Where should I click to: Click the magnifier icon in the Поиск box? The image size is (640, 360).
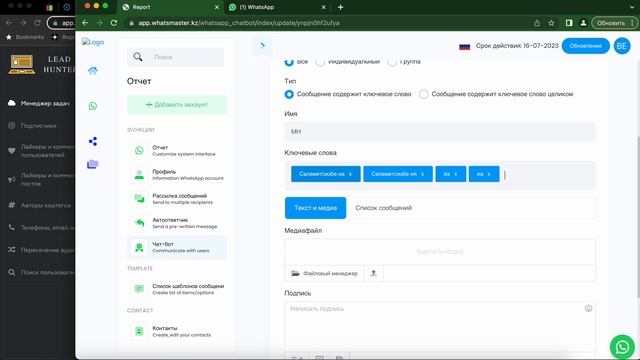coord(138,57)
